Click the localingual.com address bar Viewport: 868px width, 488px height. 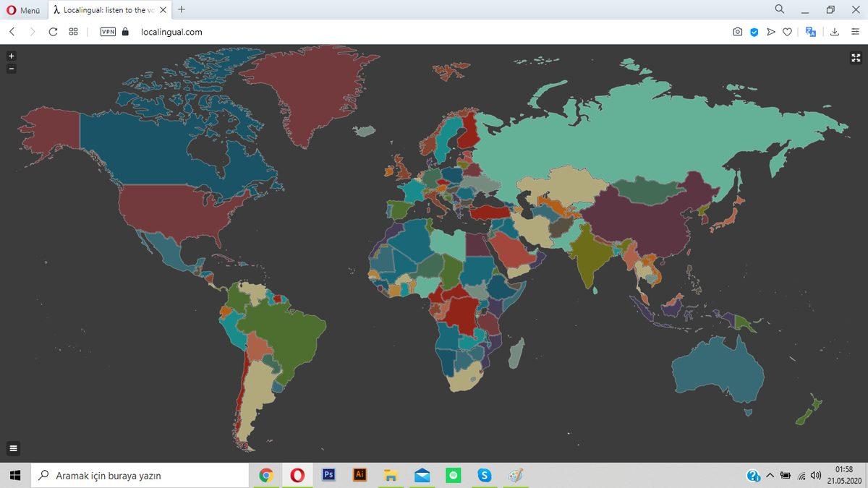(289, 32)
